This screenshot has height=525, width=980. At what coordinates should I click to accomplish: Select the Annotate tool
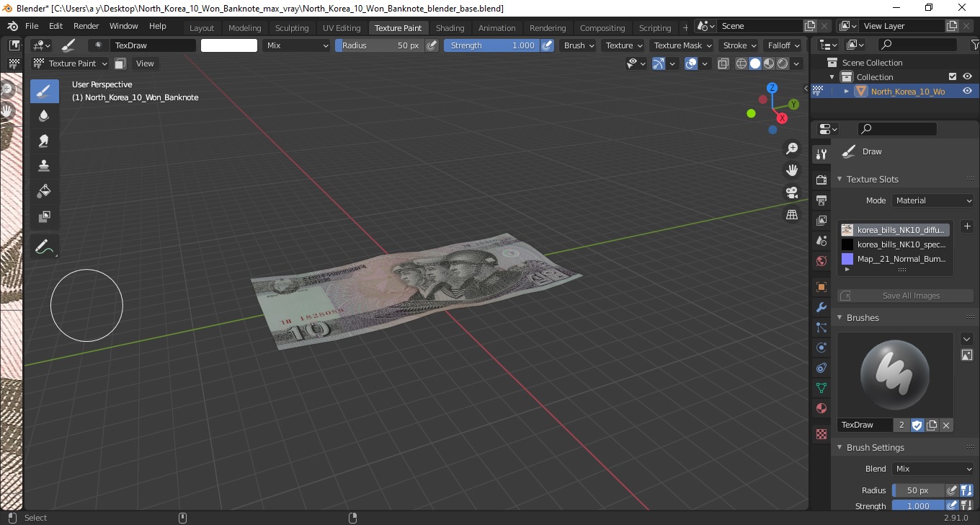click(44, 247)
